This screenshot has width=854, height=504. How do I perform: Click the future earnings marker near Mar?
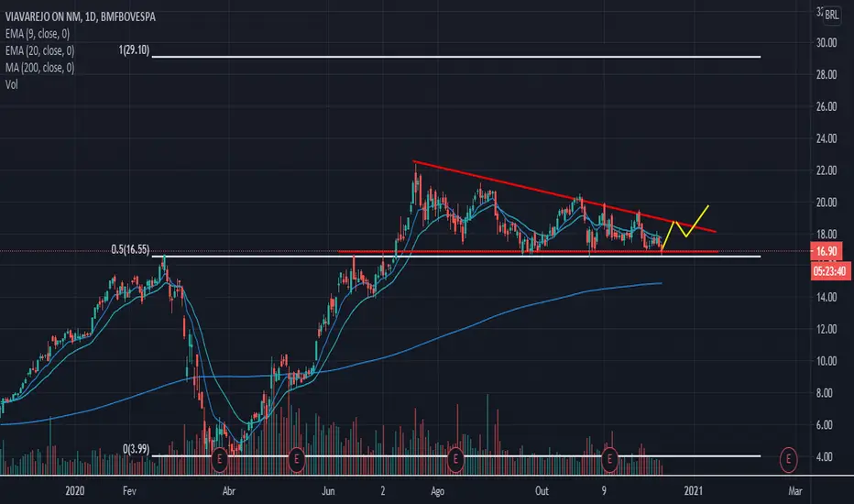[x=788, y=459]
